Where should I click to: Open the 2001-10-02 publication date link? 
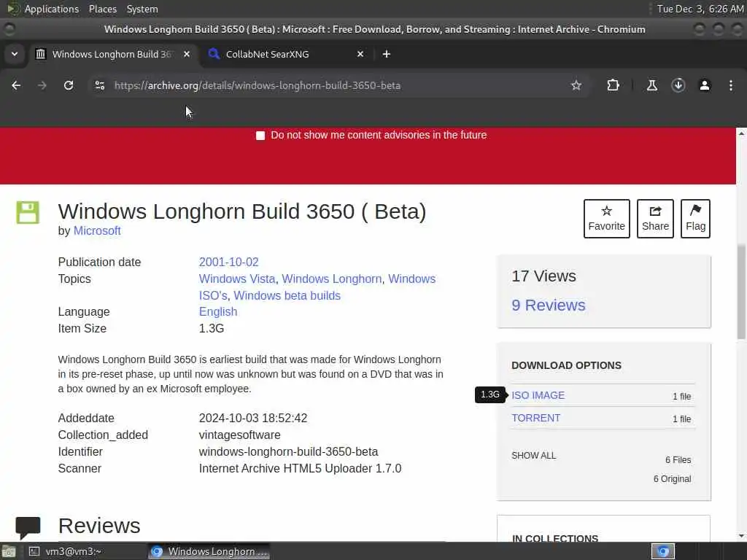[x=228, y=262]
